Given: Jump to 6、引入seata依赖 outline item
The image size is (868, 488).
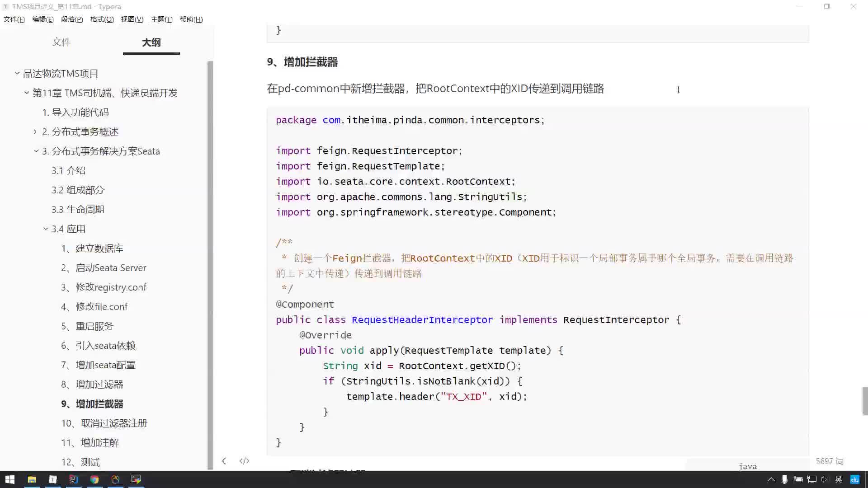Looking at the screenshot, I should click(99, 345).
